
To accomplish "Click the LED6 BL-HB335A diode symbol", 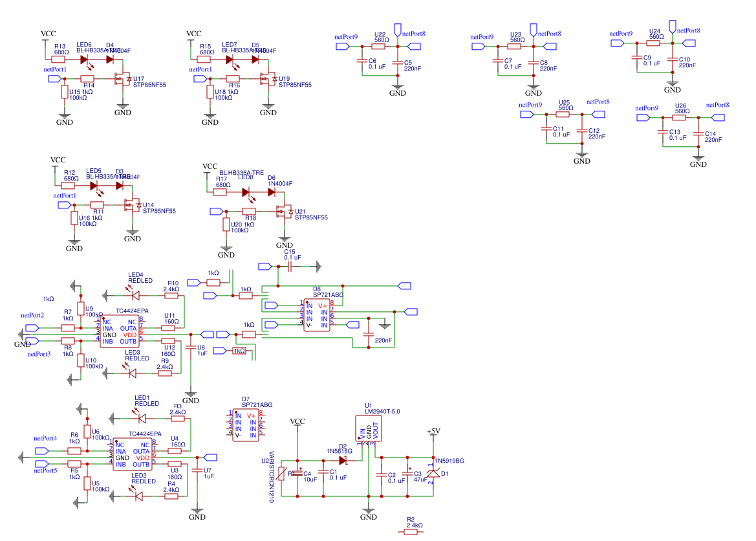I will click(x=83, y=58).
